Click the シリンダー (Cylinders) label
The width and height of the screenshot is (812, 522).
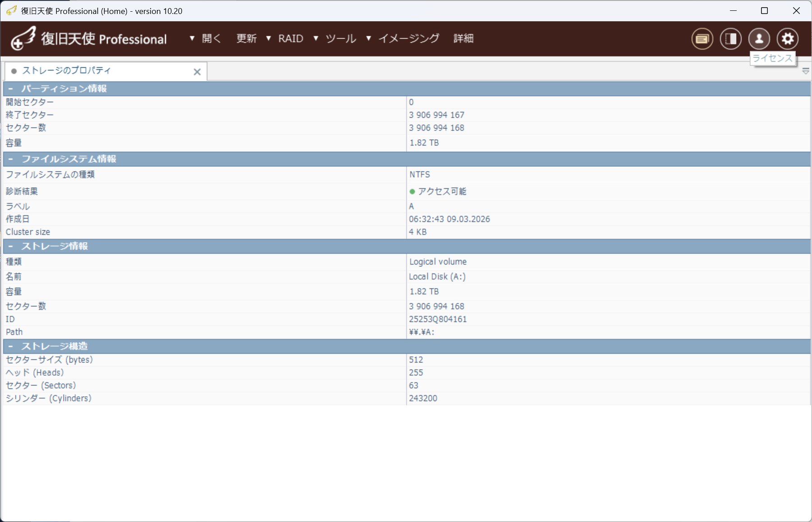48,398
